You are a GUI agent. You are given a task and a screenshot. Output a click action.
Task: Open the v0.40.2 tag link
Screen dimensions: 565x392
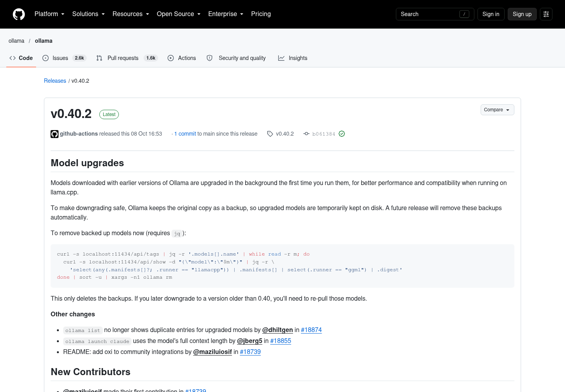coord(285,134)
